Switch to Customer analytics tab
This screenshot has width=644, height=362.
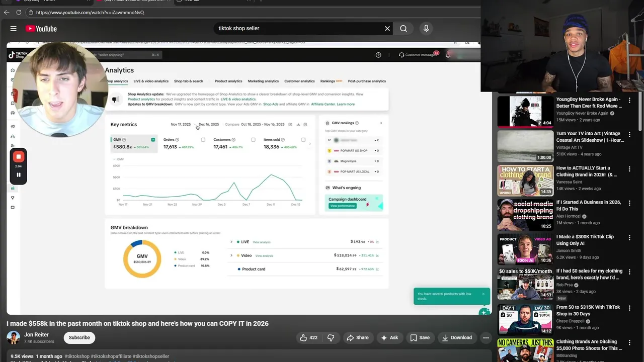[299, 81]
